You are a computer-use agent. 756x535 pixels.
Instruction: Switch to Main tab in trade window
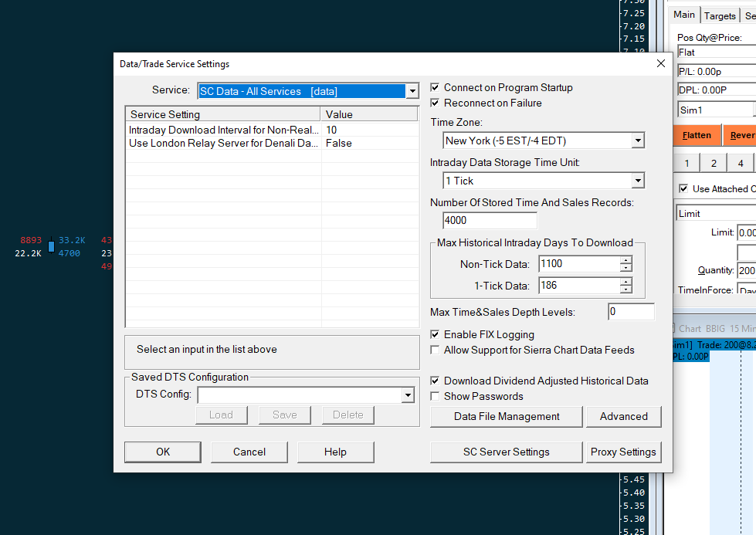point(684,15)
